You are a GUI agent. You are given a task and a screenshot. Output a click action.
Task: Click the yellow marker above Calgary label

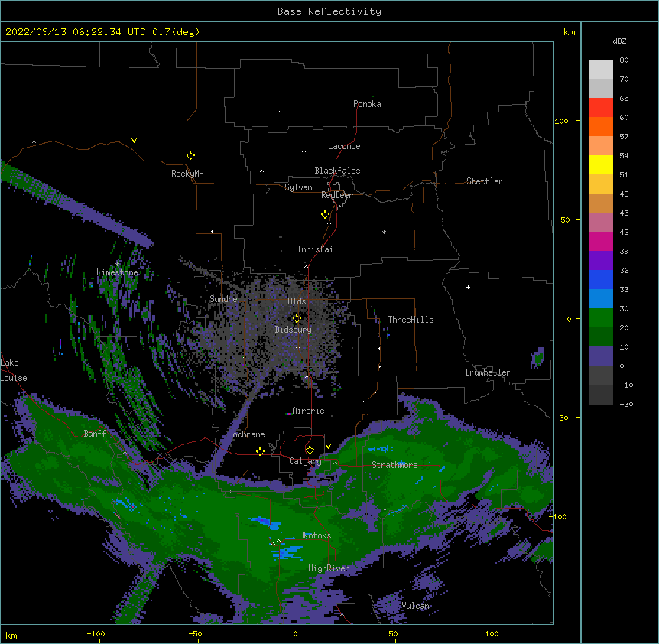point(310,450)
